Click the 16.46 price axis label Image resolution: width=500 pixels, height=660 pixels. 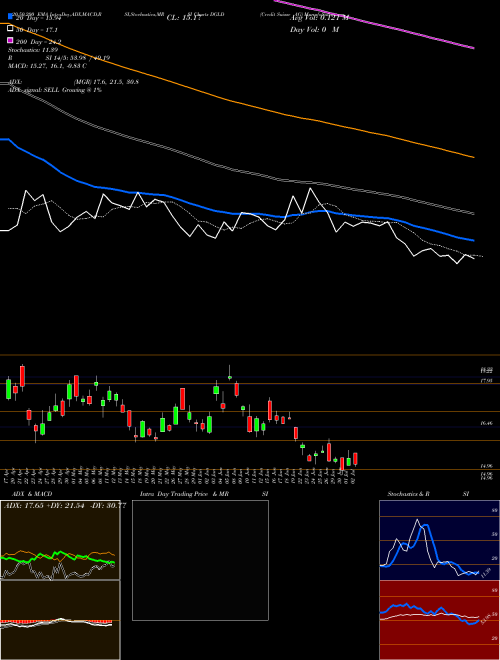[487, 423]
